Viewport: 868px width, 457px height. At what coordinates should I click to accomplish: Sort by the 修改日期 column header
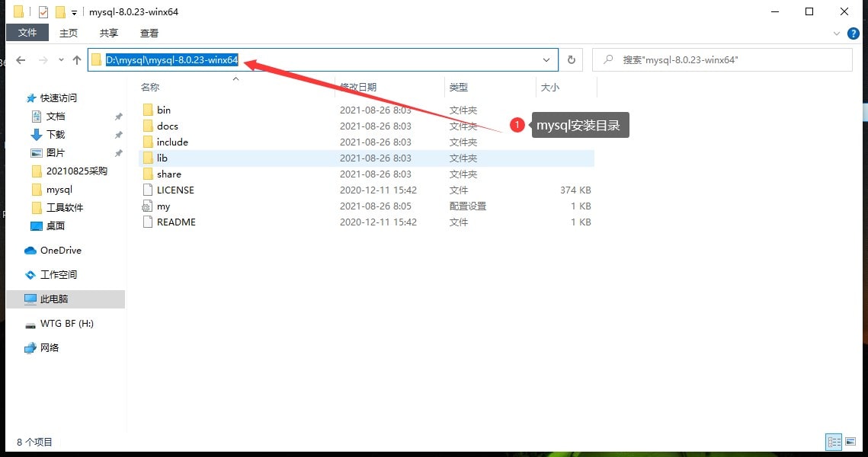pyautogui.click(x=358, y=87)
